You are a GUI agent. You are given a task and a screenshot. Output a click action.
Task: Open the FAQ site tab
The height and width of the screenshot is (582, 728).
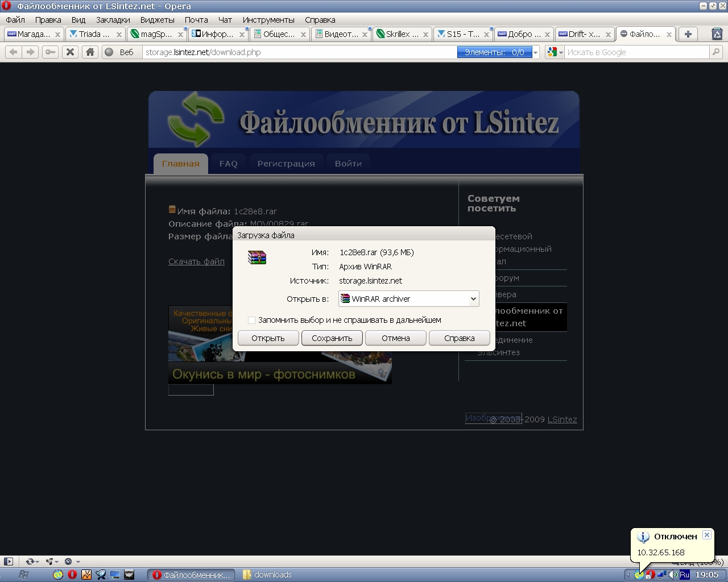[x=229, y=164]
